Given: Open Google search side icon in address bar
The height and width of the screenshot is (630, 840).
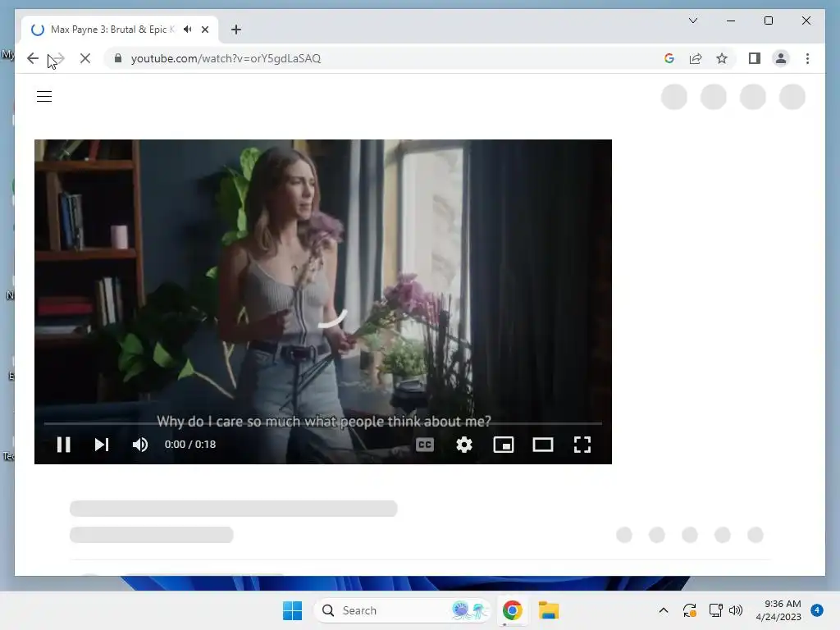Looking at the screenshot, I should coord(669,58).
